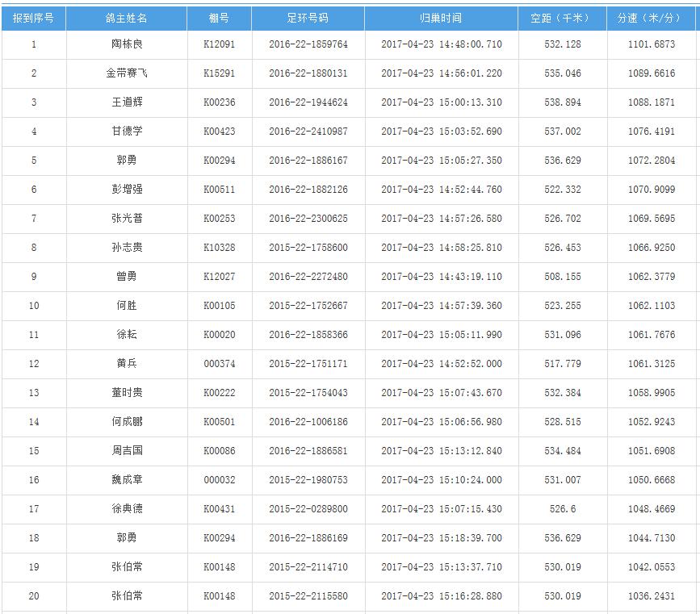Viewport: 700px width, 614px height.
Task: Select the 空距(千米) column header
Action: point(562,18)
